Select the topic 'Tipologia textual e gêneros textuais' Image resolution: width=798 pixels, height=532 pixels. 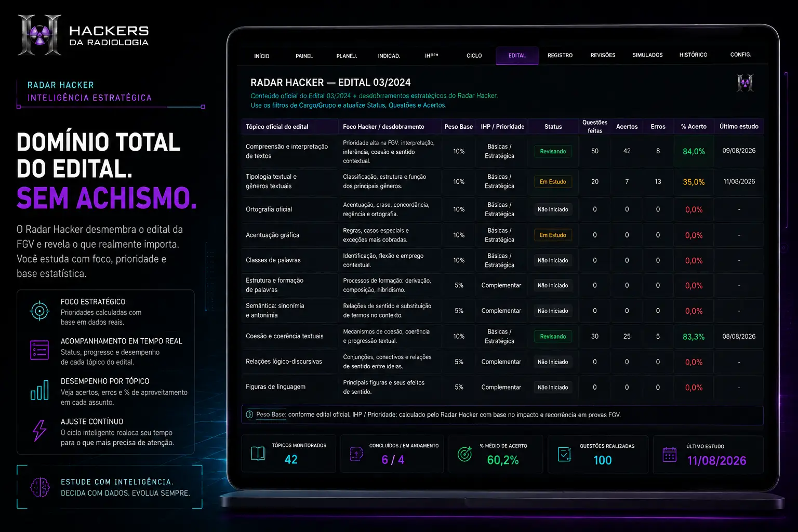pyautogui.click(x=271, y=181)
